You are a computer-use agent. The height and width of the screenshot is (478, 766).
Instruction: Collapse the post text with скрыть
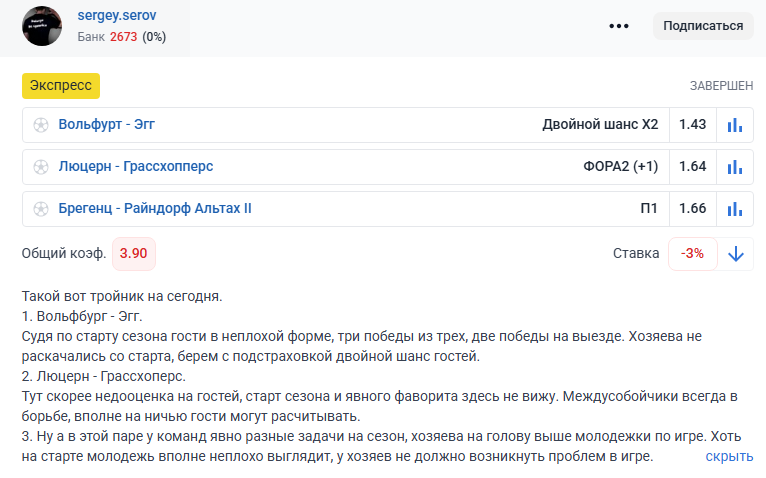[x=729, y=456]
